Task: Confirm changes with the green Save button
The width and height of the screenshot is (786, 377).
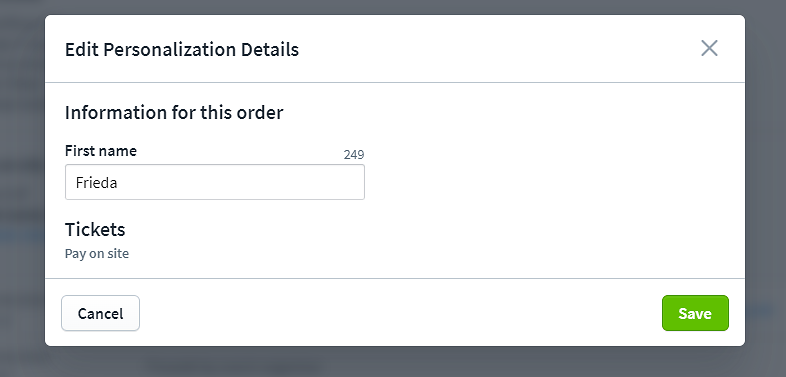Action: pyautogui.click(x=695, y=313)
